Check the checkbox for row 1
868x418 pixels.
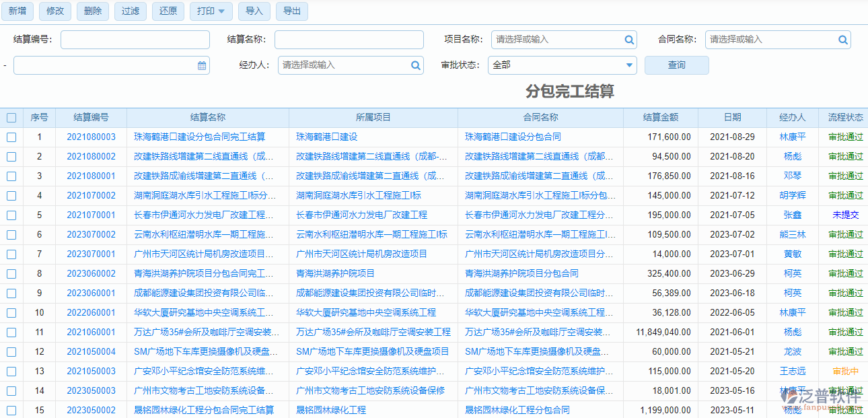(x=11, y=137)
